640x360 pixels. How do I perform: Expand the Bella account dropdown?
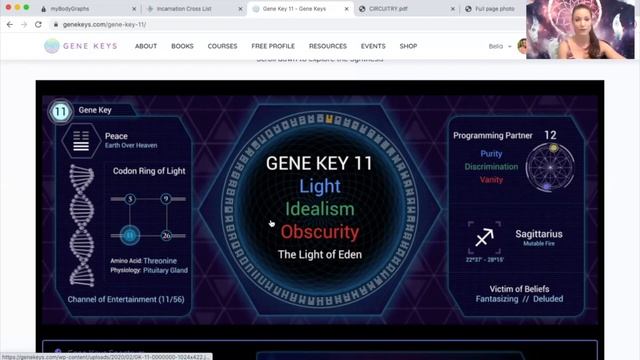click(x=500, y=46)
